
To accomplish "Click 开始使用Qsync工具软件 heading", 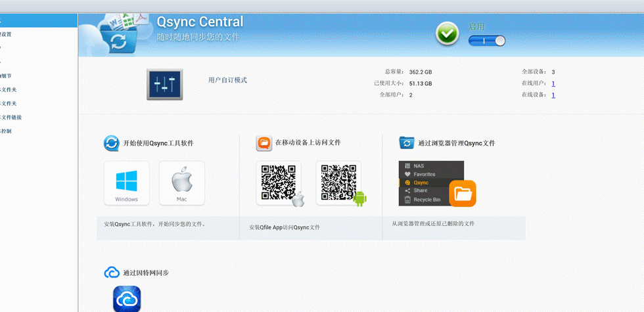I will (x=158, y=143).
